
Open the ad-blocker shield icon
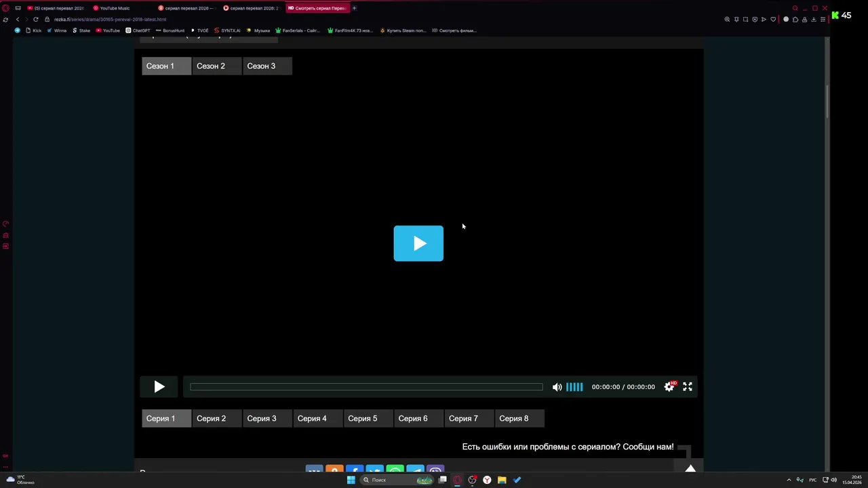pos(755,19)
